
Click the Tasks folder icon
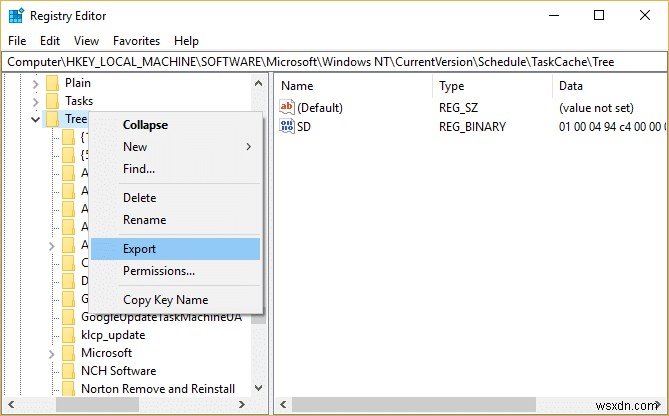pos(52,101)
